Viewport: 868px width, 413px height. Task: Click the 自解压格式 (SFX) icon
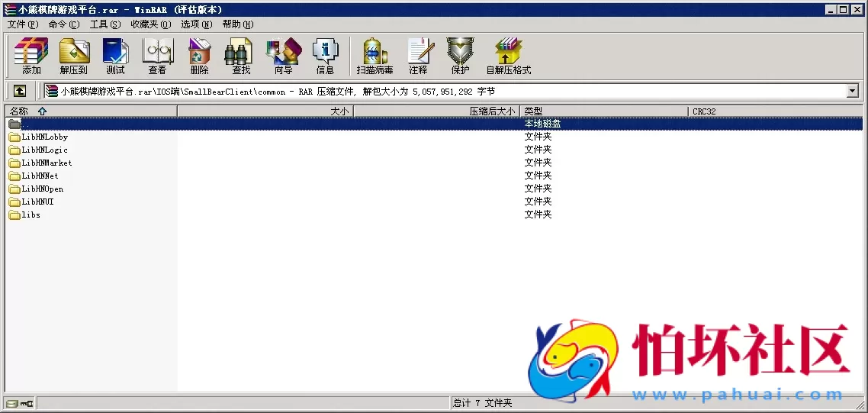[x=509, y=56]
